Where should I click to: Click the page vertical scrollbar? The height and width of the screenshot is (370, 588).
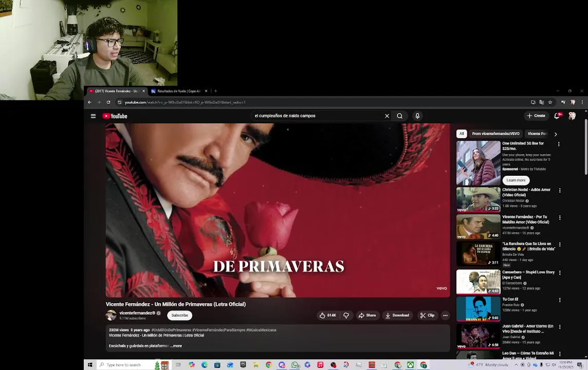[586, 147]
